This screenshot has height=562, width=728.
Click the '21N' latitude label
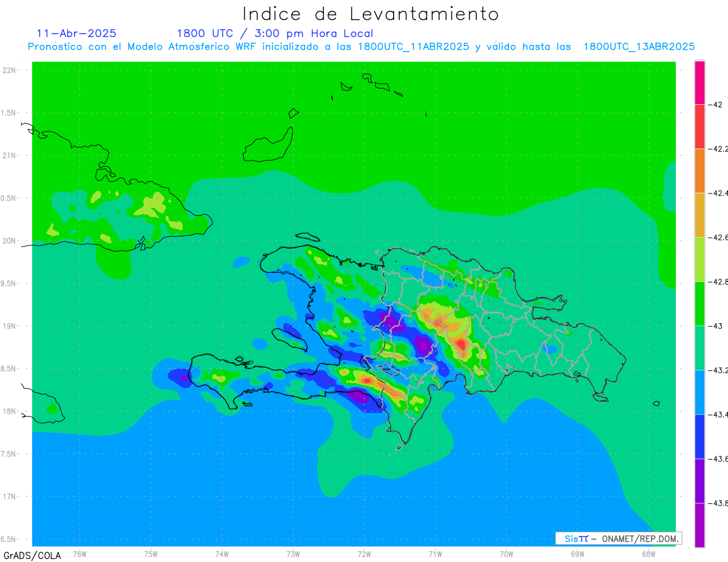[x=10, y=155]
